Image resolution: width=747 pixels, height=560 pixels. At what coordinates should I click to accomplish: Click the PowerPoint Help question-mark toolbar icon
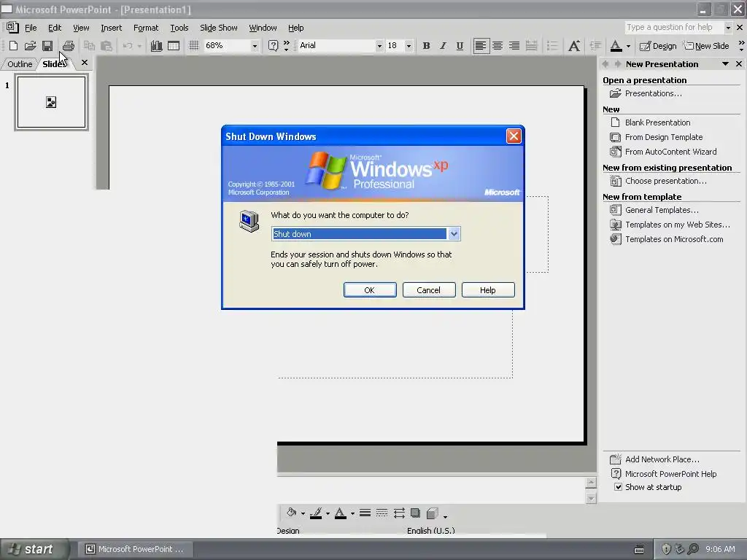click(x=273, y=46)
